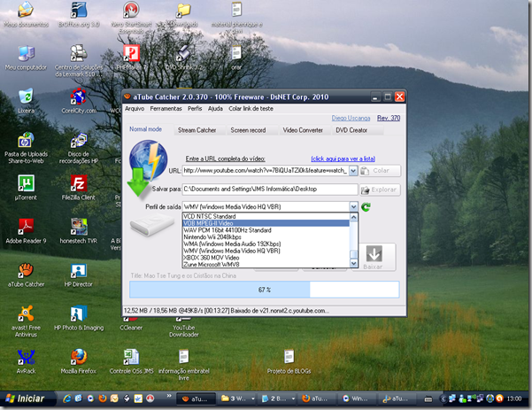Launch Mozilla Firefox desktop shortcut
Screen dimensions: 532x410
coord(79,361)
